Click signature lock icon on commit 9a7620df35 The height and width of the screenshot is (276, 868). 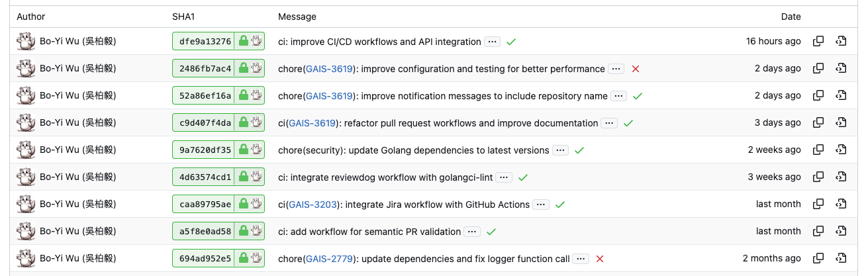pyautogui.click(x=243, y=150)
